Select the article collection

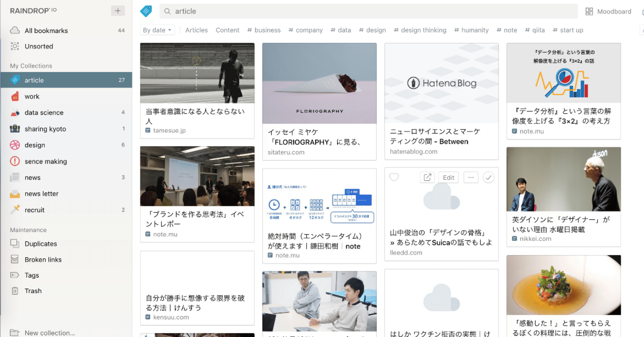66,80
